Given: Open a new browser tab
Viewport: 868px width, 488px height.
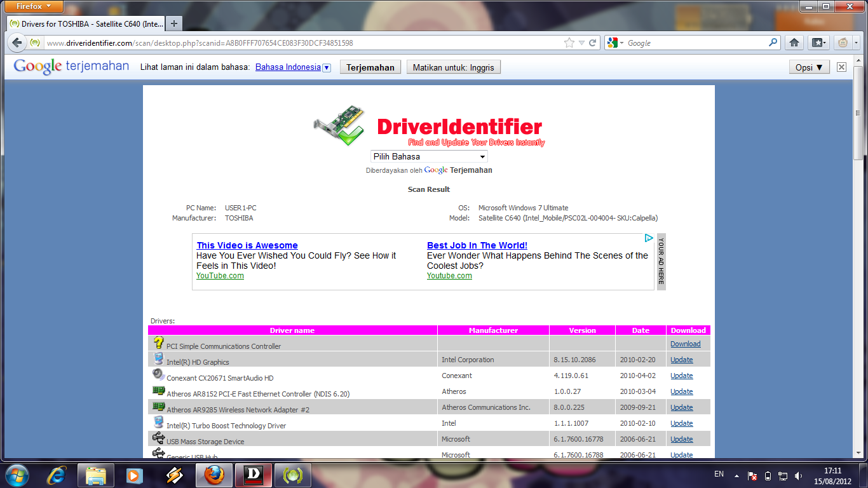Looking at the screenshot, I should [x=173, y=24].
